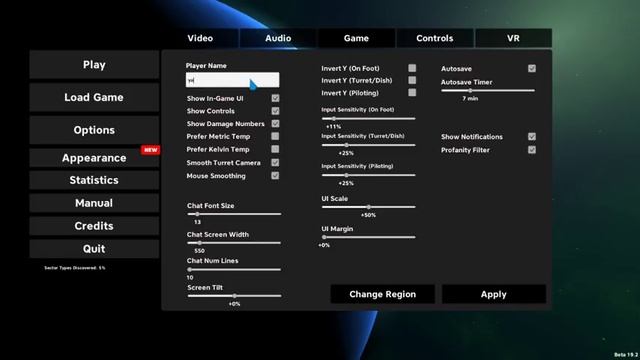Click the Beta version label

pyautogui.click(x=626, y=355)
